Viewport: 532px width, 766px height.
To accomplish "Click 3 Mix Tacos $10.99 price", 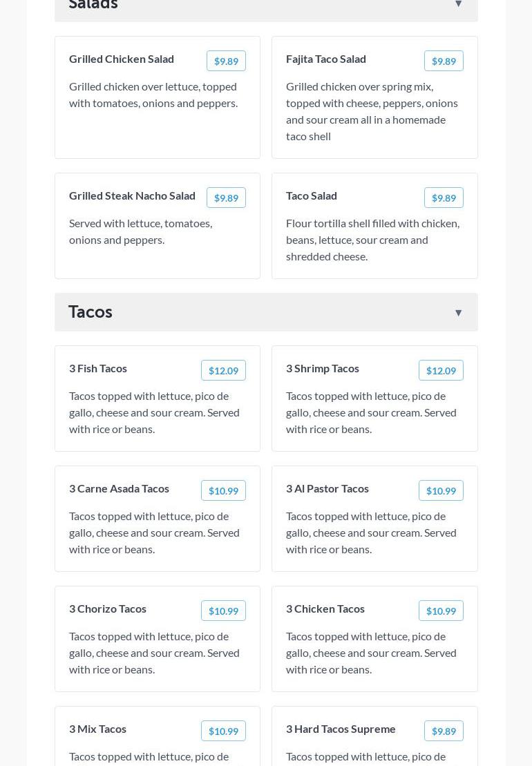I will pyautogui.click(x=223, y=731).
